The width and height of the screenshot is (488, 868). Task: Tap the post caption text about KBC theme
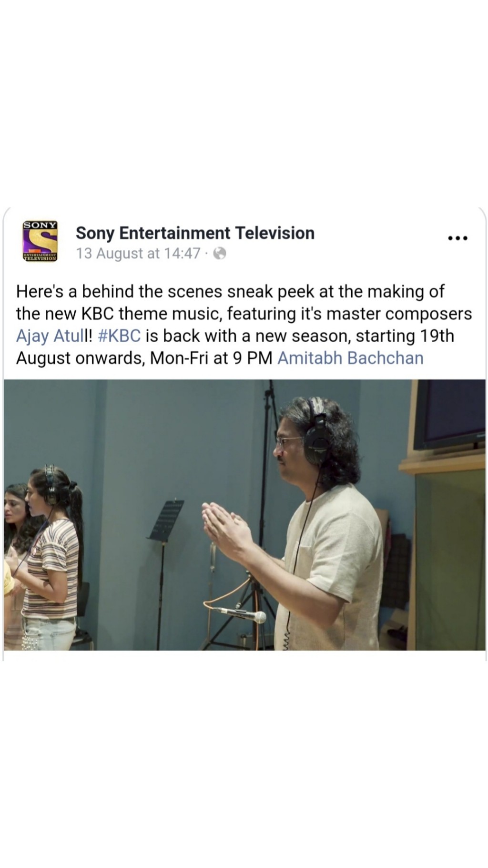pyautogui.click(x=244, y=325)
